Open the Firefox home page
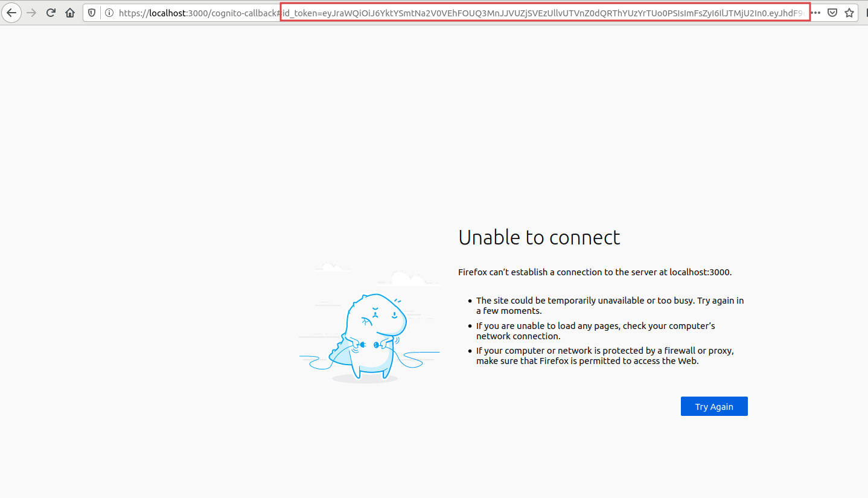Image resolution: width=868 pixels, height=498 pixels. 70,13
